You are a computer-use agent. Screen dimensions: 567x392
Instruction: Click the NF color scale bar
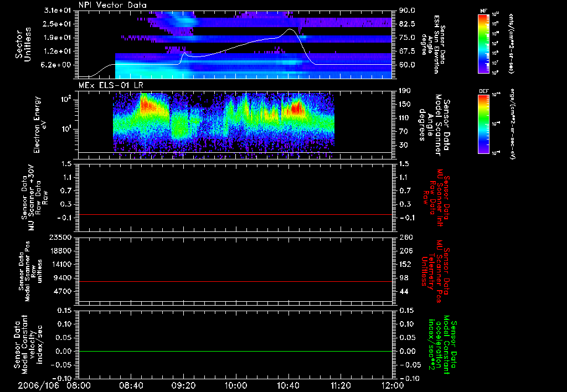[484, 44]
